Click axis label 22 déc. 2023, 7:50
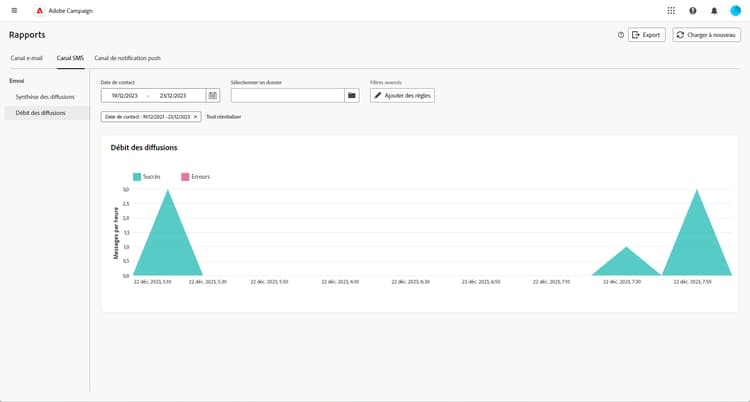The height and width of the screenshot is (402, 750). pyautogui.click(x=693, y=282)
